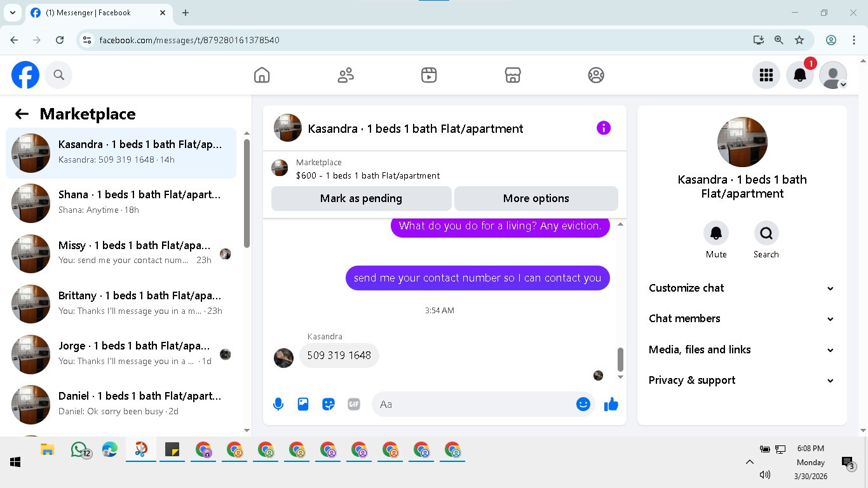This screenshot has height=488, width=868.
Task: Open the Shana chat row
Action: point(121,203)
